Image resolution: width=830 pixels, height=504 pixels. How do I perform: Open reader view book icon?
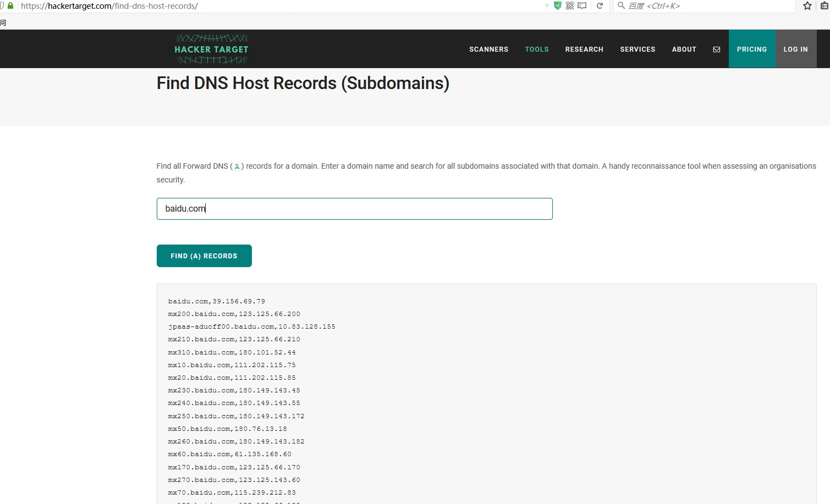(x=582, y=5)
